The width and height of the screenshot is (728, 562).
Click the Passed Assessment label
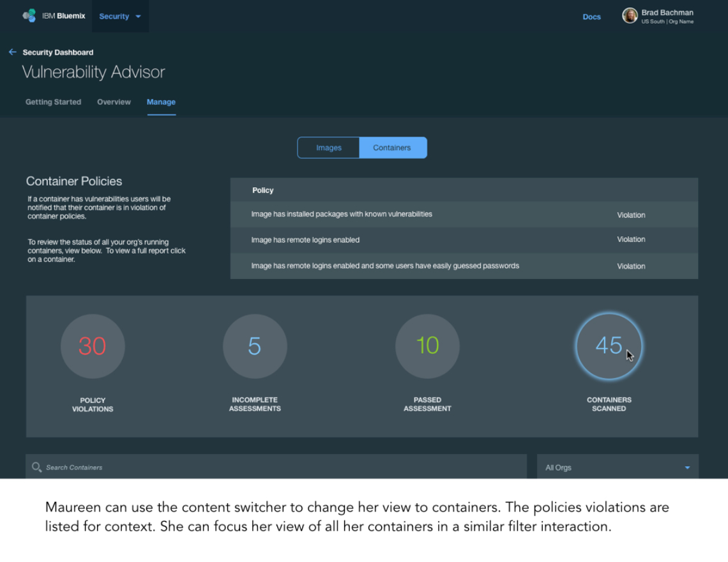tap(427, 404)
